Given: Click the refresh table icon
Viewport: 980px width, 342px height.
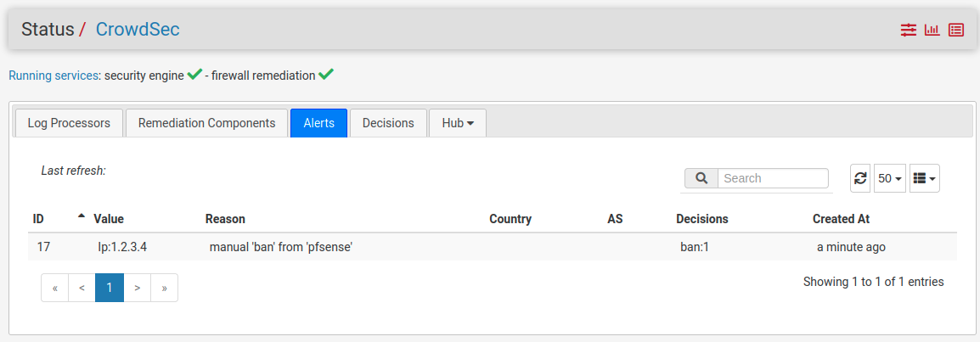Looking at the screenshot, I should pyautogui.click(x=860, y=178).
